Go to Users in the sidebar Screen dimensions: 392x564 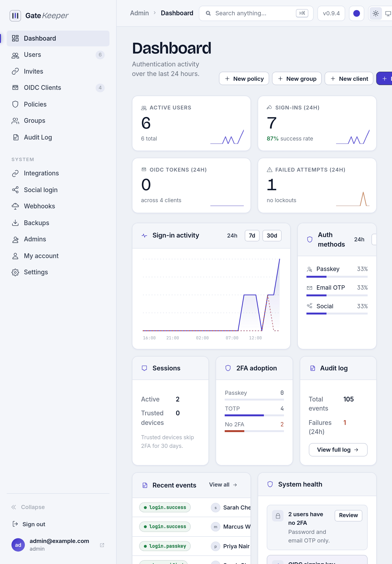(58, 55)
